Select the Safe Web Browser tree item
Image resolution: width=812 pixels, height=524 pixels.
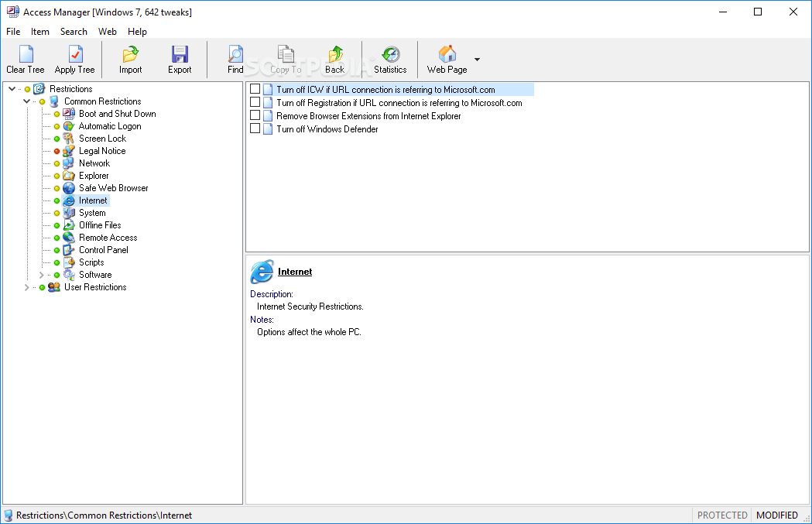111,187
